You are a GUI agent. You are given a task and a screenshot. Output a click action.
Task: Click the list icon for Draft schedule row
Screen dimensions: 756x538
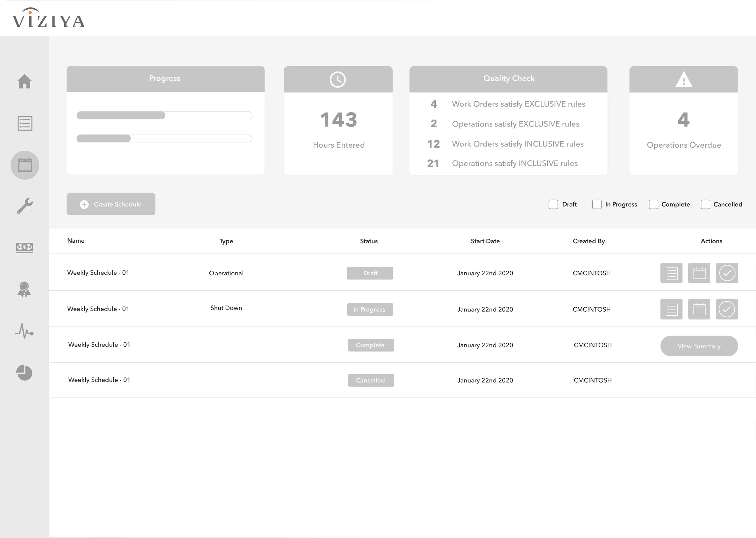click(x=671, y=273)
